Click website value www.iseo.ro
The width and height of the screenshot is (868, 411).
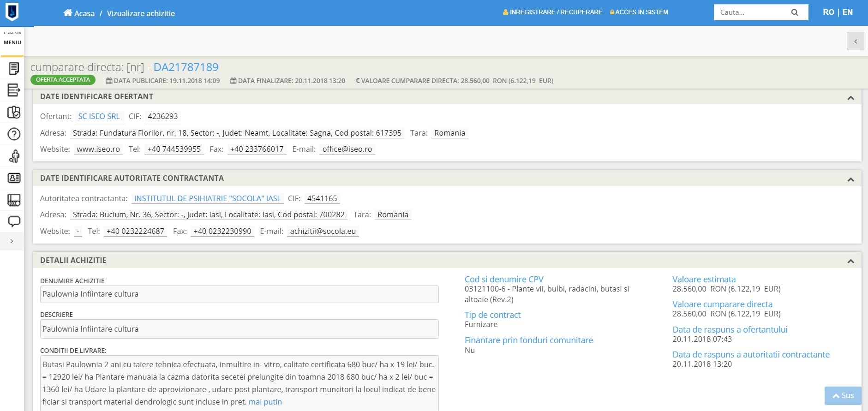point(98,149)
